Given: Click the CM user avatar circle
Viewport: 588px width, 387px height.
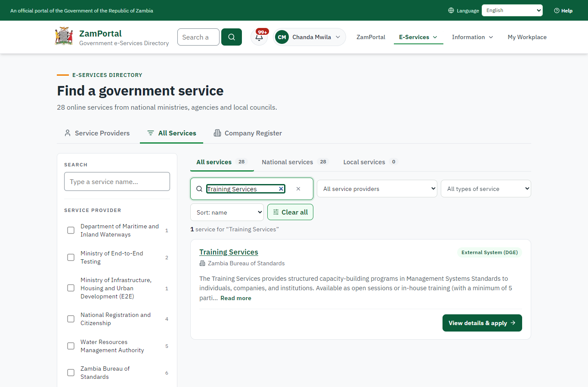Looking at the screenshot, I should (282, 37).
